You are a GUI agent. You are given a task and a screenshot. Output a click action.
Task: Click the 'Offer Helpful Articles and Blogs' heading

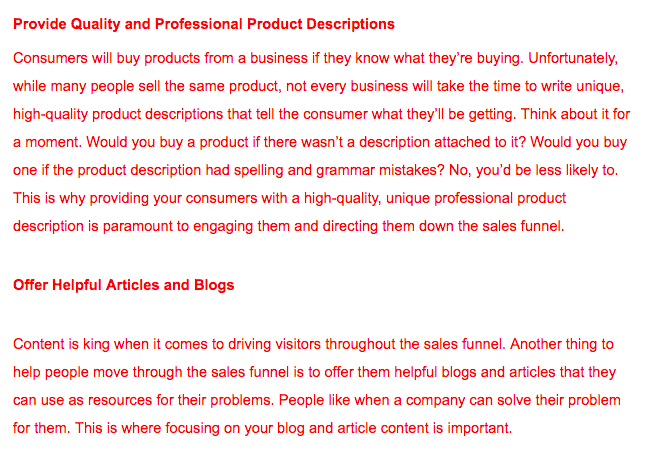tap(123, 285)
